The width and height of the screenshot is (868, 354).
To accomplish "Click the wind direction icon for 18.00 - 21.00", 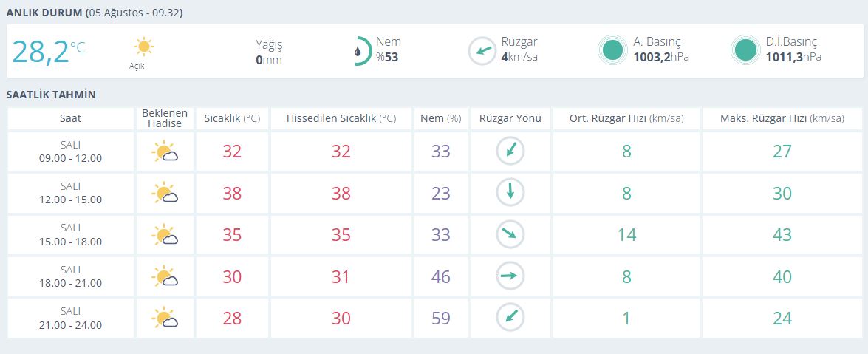I will [510, 276].
